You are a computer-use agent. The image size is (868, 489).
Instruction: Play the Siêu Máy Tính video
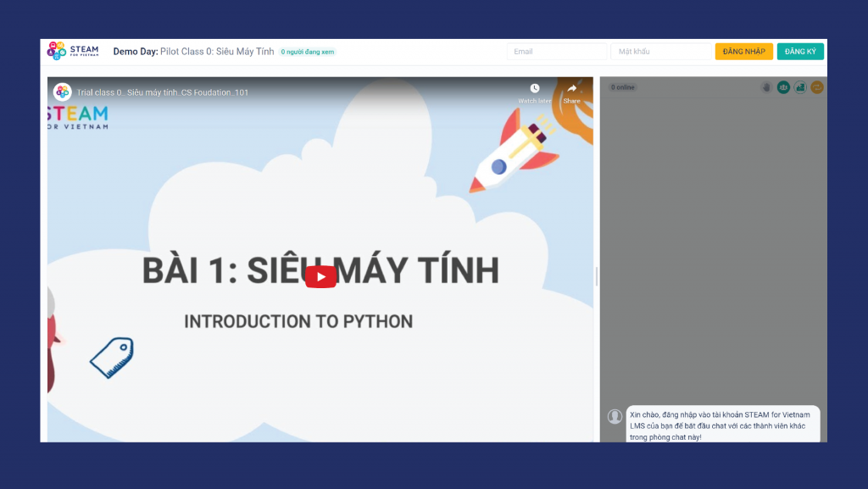(320, 275)
